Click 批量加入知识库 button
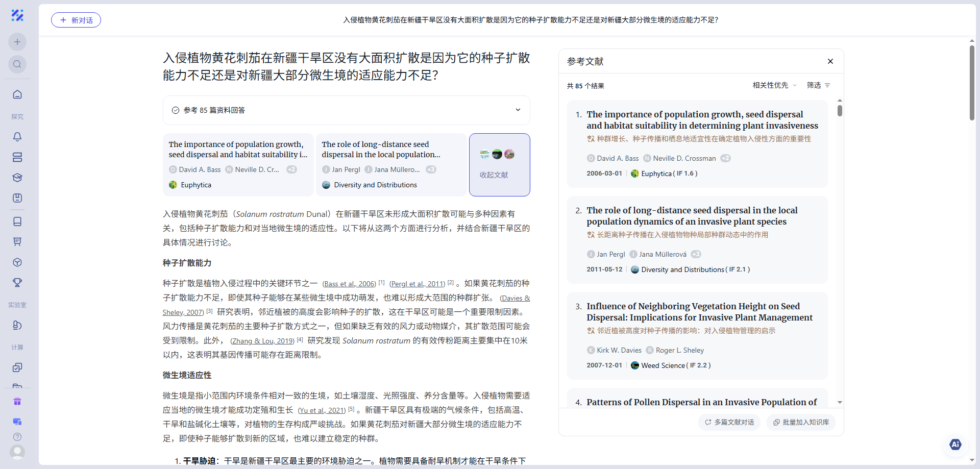Viewport: 980px width, 469px height. 801,422
